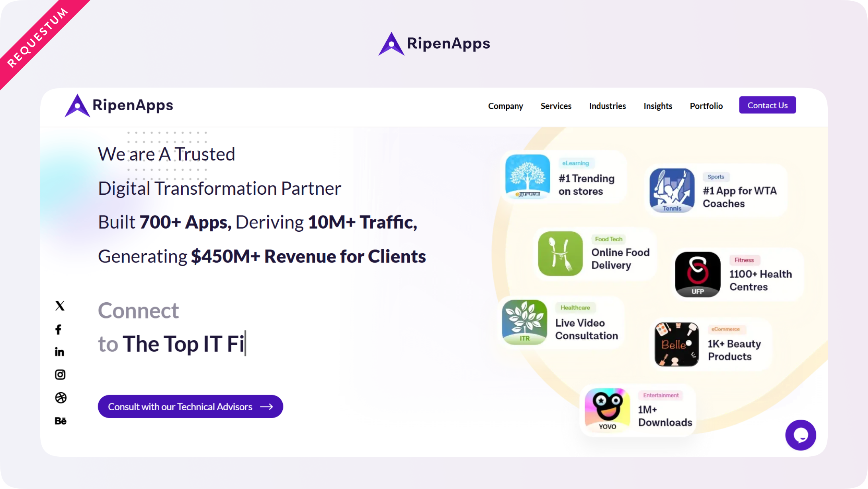Image resolution: width=868 pixels, height=489 pixels.
Task: Click the UFP fitness app icon
Action: [x=698, y=274]
